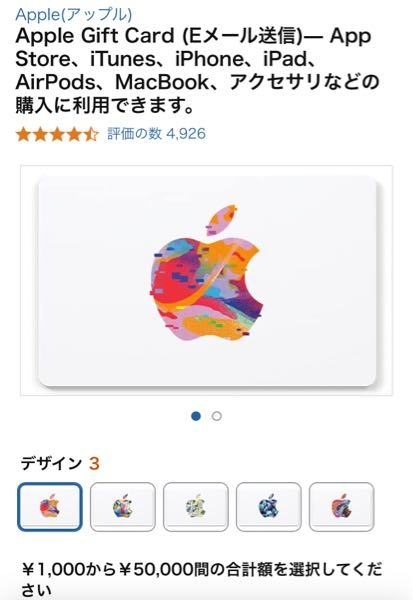
Task: Click the first filled orange rating star
Action: (23, 135)
